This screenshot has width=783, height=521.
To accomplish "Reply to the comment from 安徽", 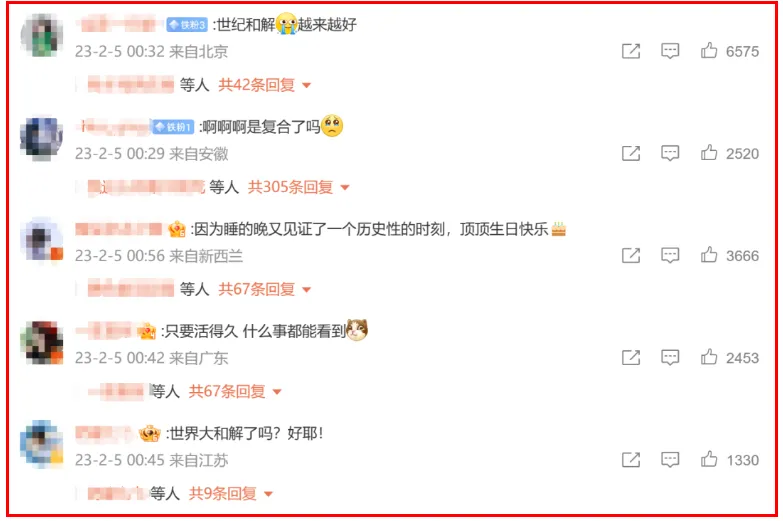I will pyautogui.click(x=670, y=153).
